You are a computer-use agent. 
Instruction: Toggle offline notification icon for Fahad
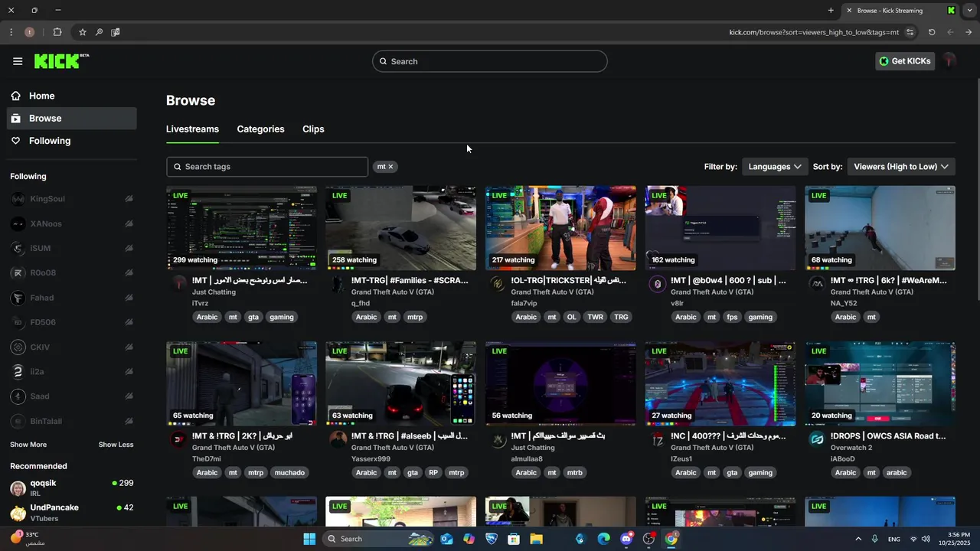[129, 298]
